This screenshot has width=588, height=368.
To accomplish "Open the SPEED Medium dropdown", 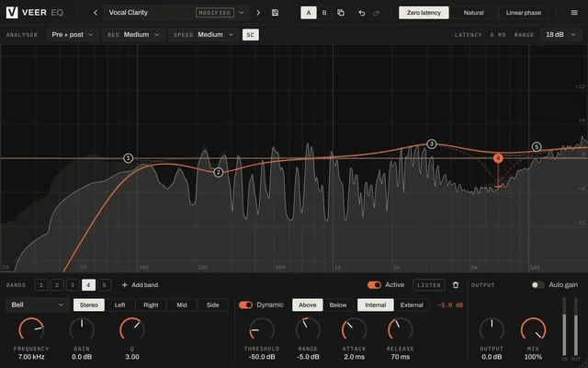I will pos(204,35).
